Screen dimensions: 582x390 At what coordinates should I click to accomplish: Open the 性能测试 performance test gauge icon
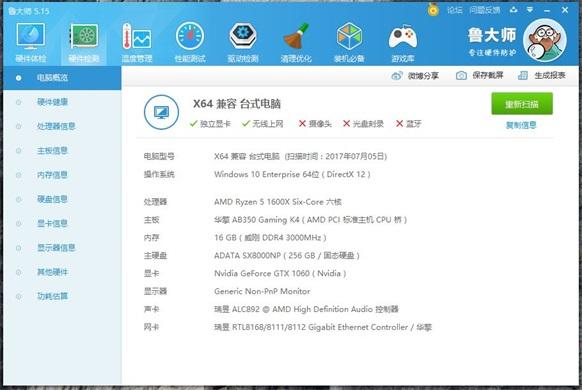pos(190,42)
